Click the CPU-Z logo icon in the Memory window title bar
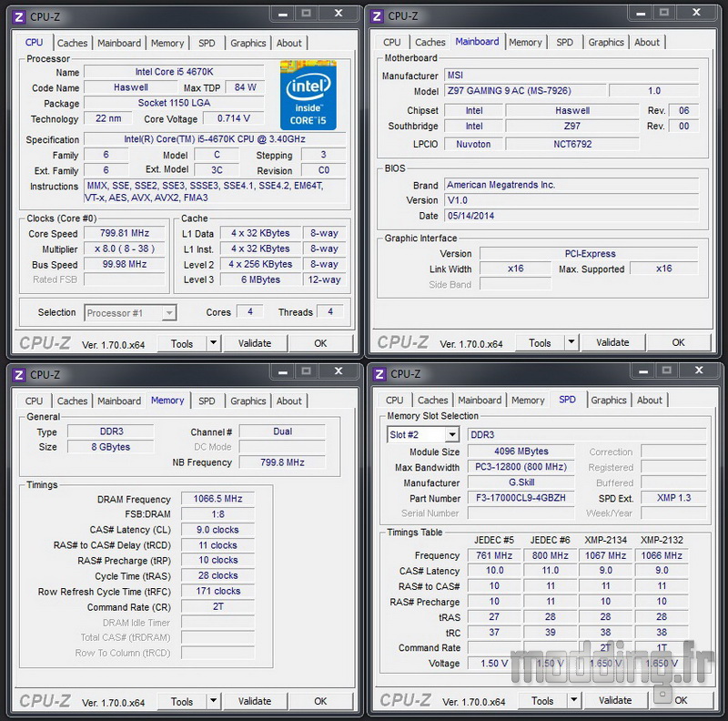The width and height of the screenshot is (728, 721). pos(19,375)
